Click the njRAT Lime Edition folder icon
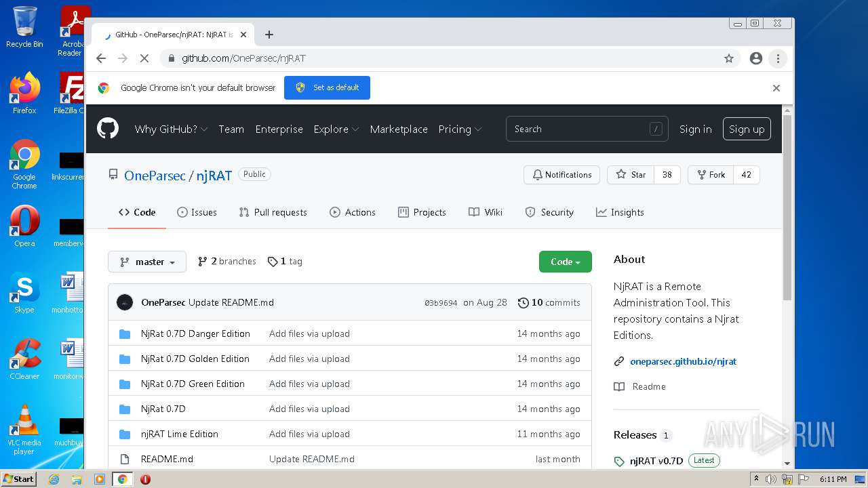The image size is (868, 488). [x=125, y=434]
